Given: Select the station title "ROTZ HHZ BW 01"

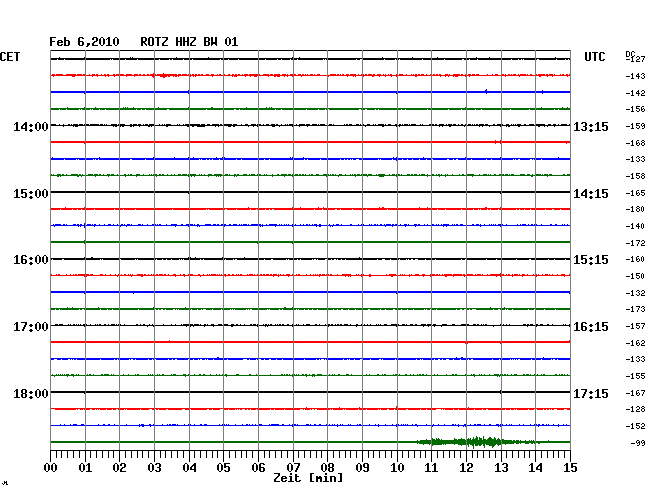Looking at the screenshot, I should [189, 42].
